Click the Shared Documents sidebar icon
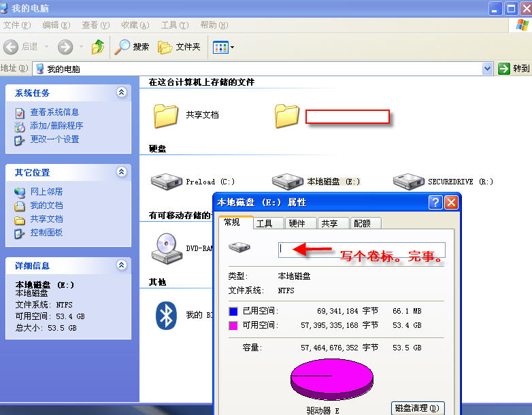The image size is (532, 415). pyautogui.click(x=20, y=220)
